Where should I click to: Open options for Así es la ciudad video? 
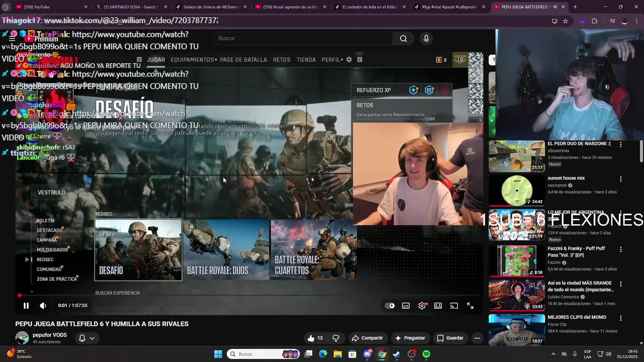(620, 284)
